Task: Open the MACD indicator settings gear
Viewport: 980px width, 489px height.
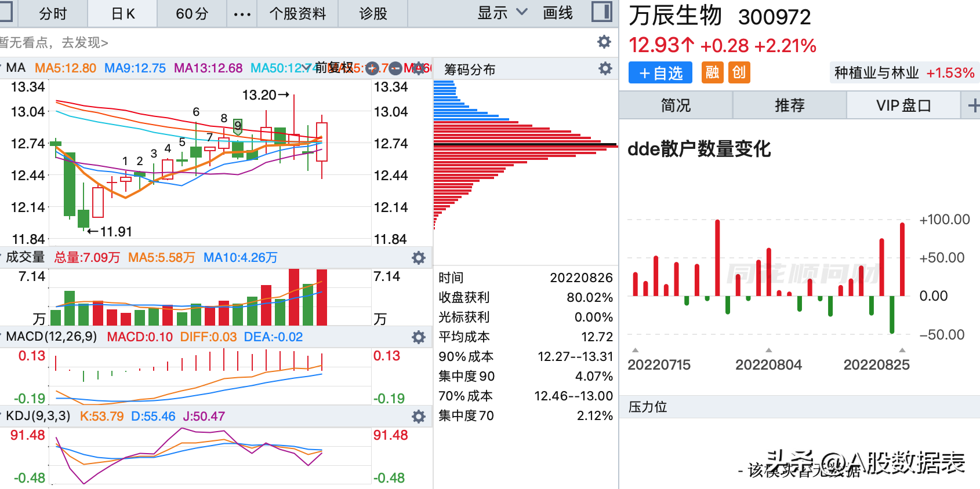Action: (419, 337)
